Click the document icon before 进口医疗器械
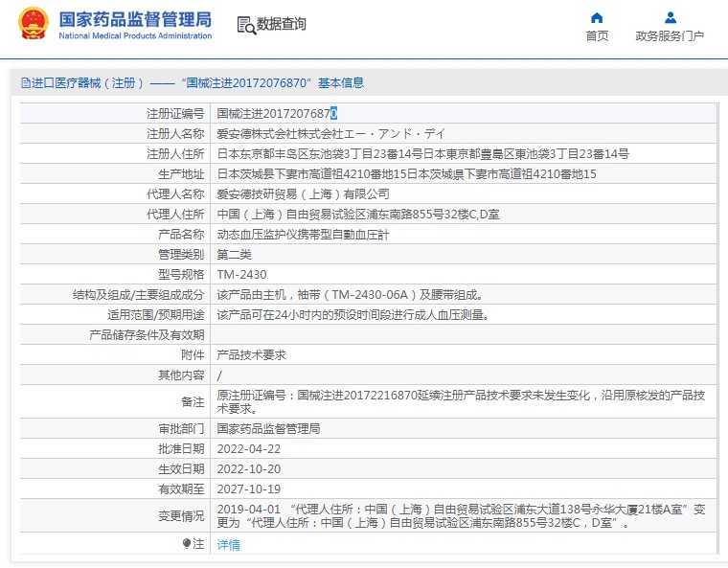This screenshot has width=728, height=568. pos(25,83)
